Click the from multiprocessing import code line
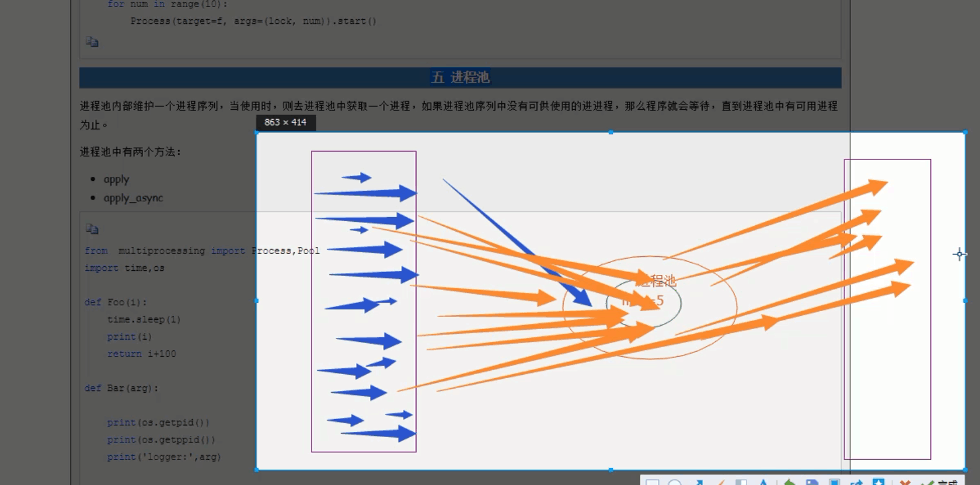Image resolution: width=980 pixels, height=485 pixels. pyautogui.click(x=202, y=250)
